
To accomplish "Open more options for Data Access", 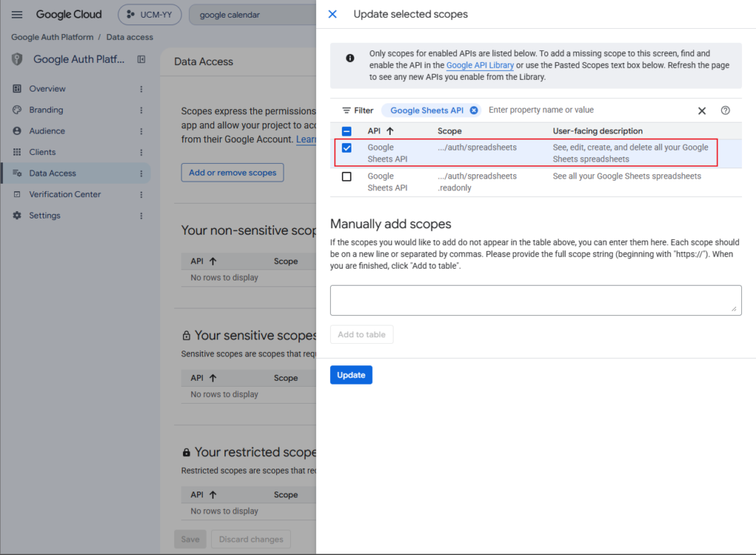I will click(141, 174).
